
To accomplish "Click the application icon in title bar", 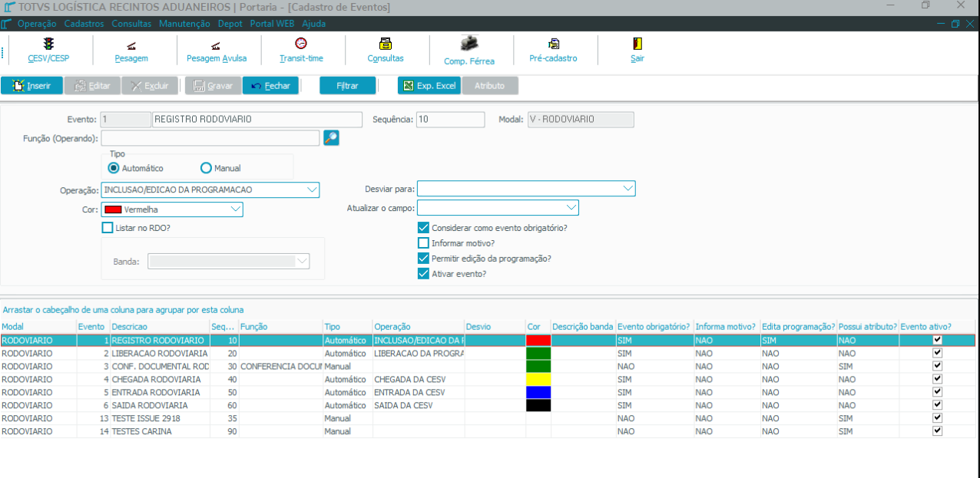I will (8, 7).
